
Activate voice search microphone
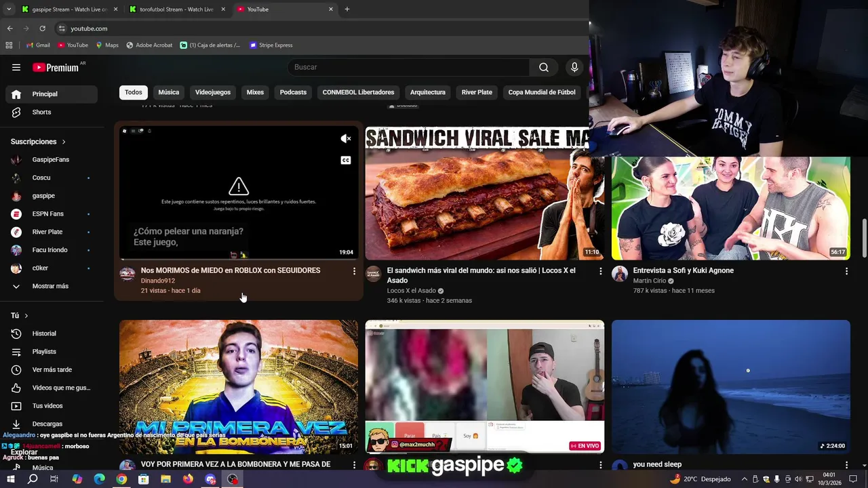tap(574, 67)
